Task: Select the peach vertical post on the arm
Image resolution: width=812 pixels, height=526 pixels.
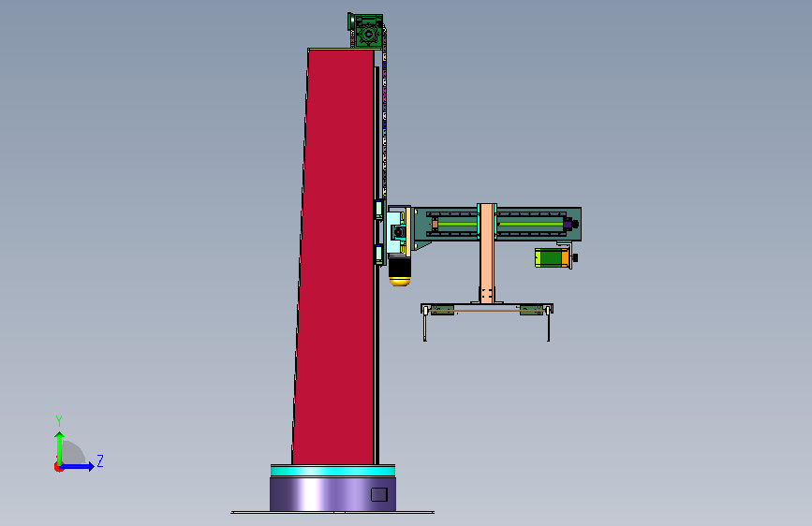Action: click(486, 253)
